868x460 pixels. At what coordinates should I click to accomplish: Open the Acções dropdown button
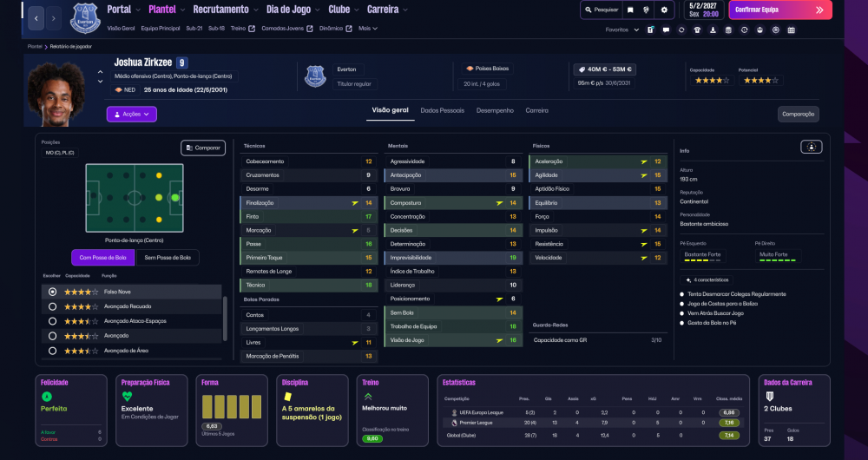pos(132,114)
